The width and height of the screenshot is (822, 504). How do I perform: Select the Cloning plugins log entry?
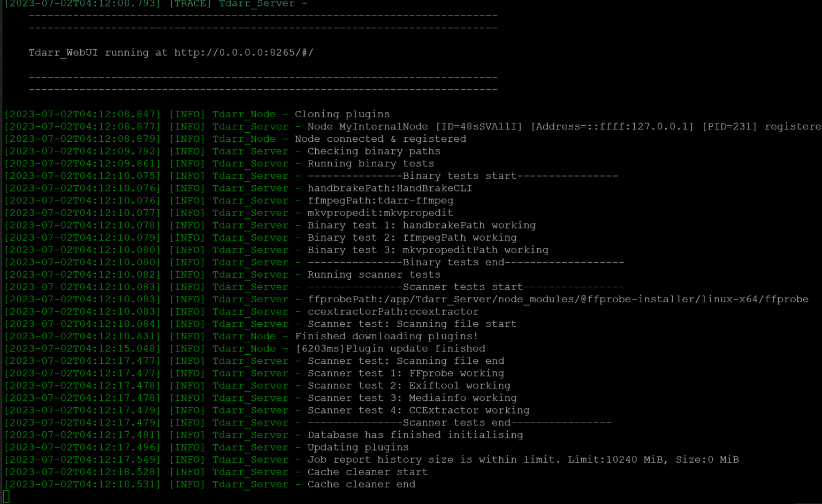(342, 114)
